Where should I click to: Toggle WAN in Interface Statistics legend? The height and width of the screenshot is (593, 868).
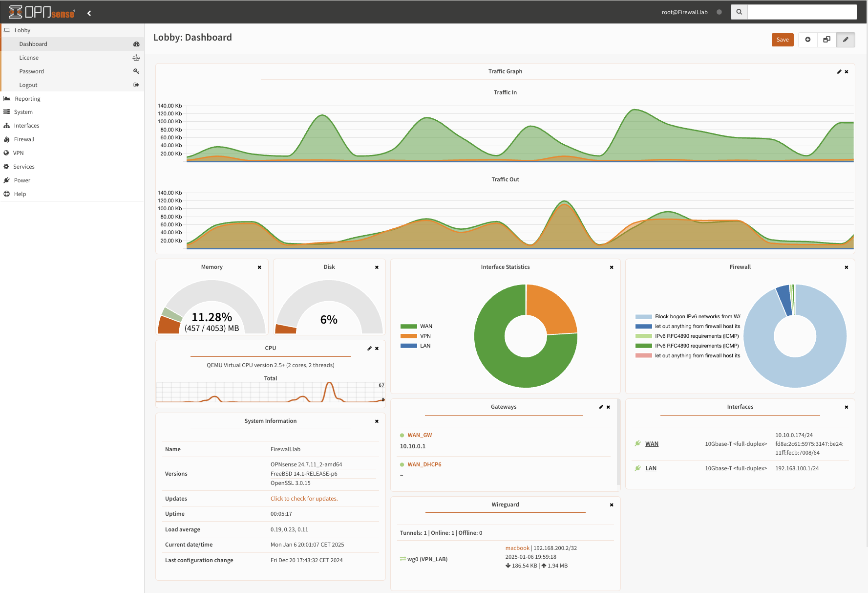pos(416,327)
